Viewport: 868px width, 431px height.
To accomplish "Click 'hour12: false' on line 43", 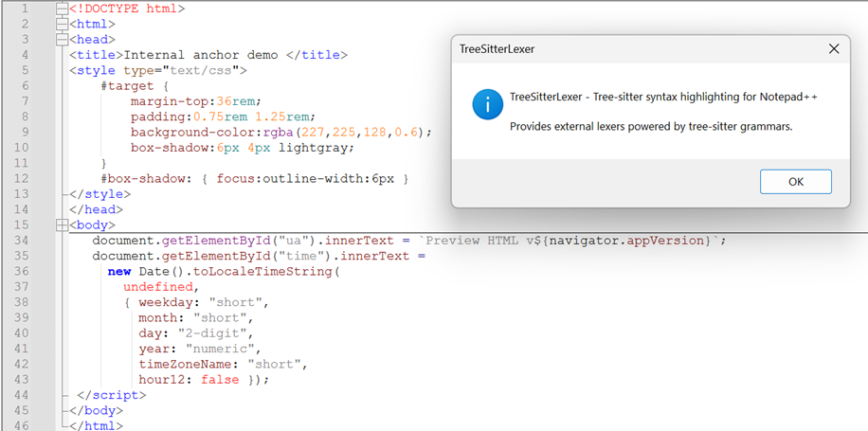I will pyautogui.click(x=189, y=380).
